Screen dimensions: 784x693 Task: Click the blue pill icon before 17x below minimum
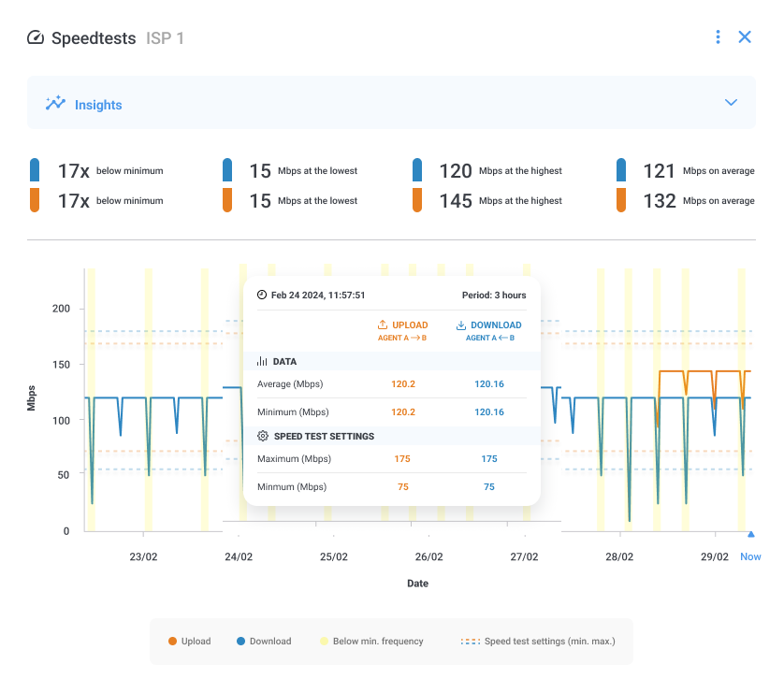coord(36,170)
